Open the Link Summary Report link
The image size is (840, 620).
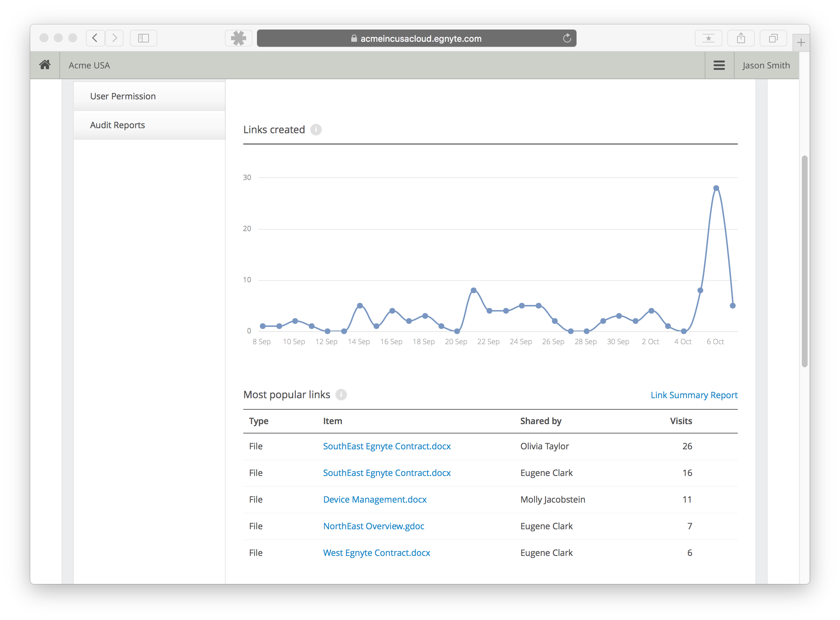click(694, 395)
